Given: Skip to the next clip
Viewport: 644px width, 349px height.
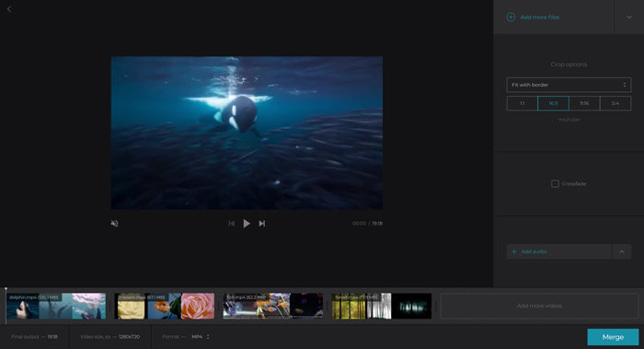Looking at the screenshot, I should coord(261,223).
